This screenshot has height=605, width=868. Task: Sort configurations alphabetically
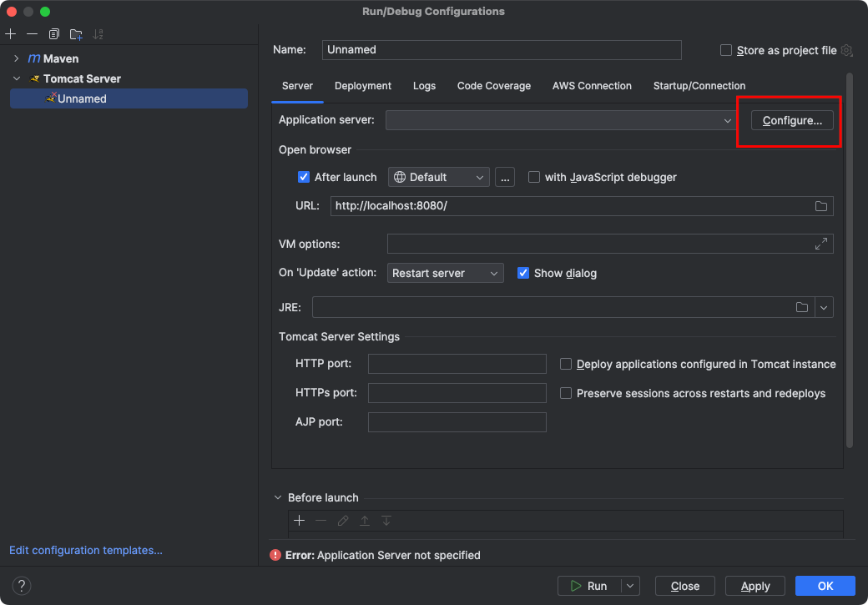pos(98,34)
